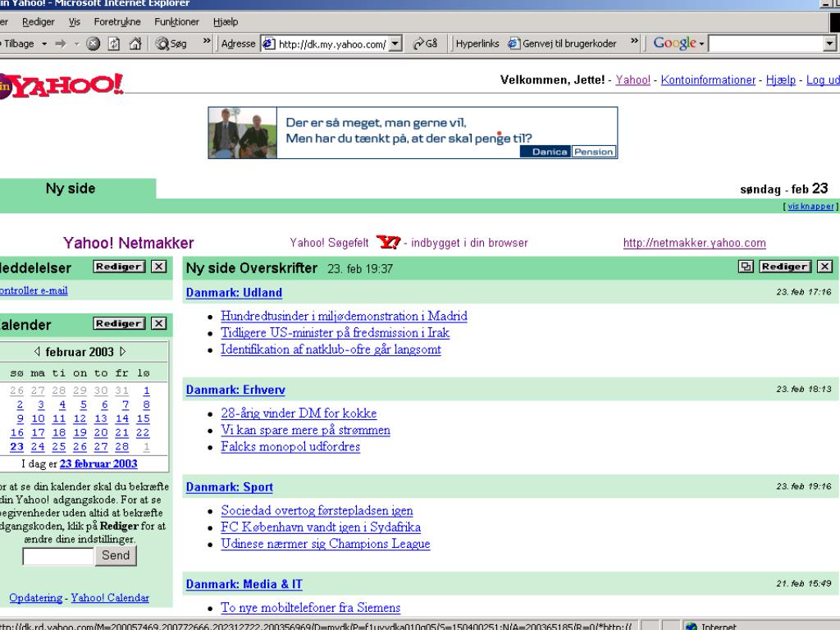Open To nye mobiltelefoner fra Siemens
The height and width of the screenshot is (630, 840).
pos(310,608)
